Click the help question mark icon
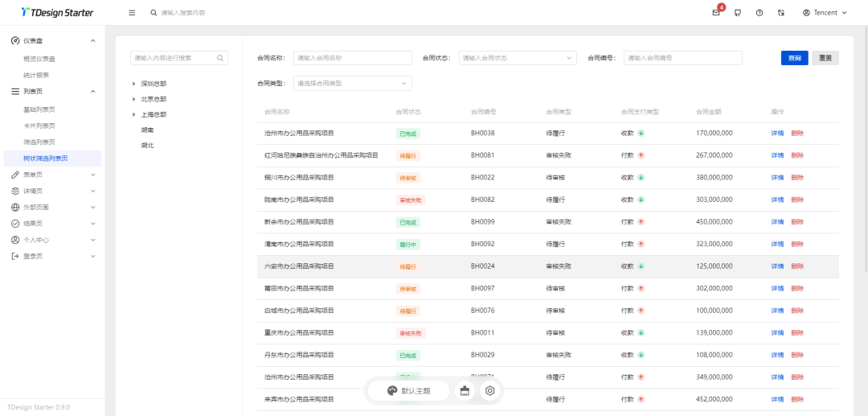 759,13
